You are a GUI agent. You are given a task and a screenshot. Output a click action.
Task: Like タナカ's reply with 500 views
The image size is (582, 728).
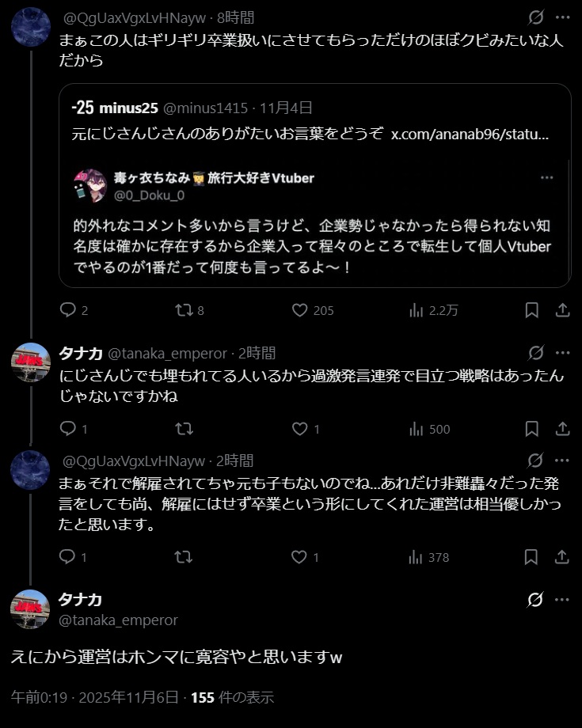(299, 429)
